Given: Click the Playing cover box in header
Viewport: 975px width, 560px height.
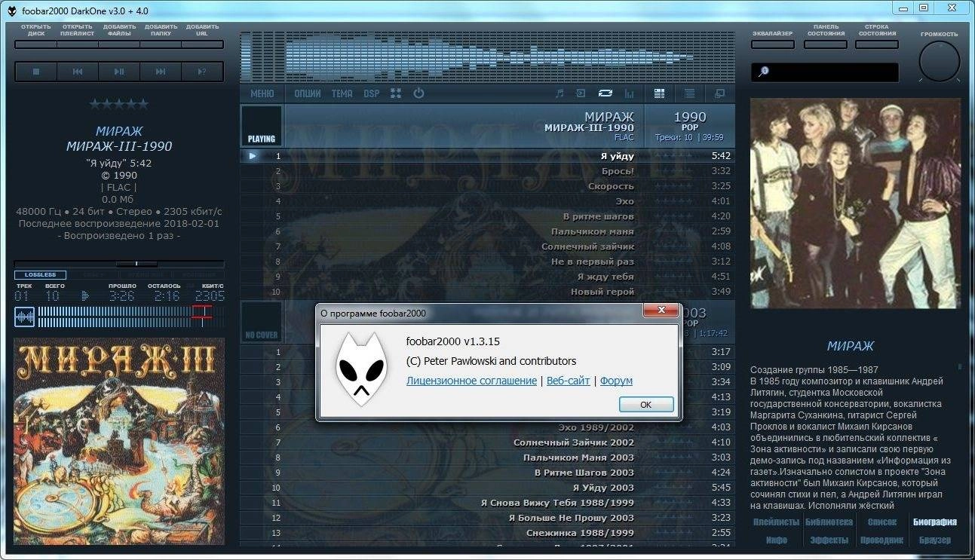Looking at the screenshot, I should coord(262,125).
